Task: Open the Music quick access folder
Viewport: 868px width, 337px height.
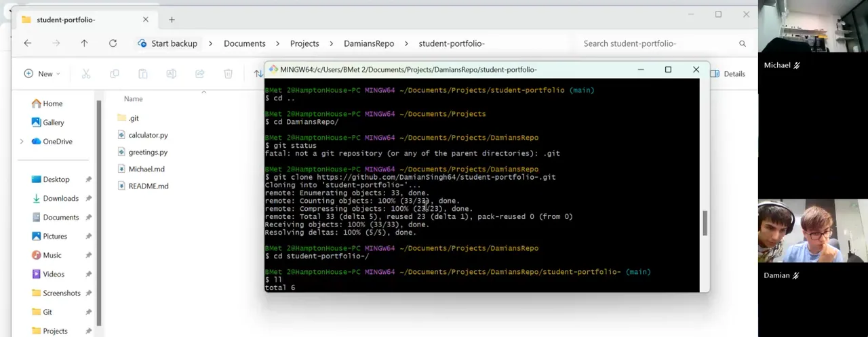Action: tap(46, 256)
